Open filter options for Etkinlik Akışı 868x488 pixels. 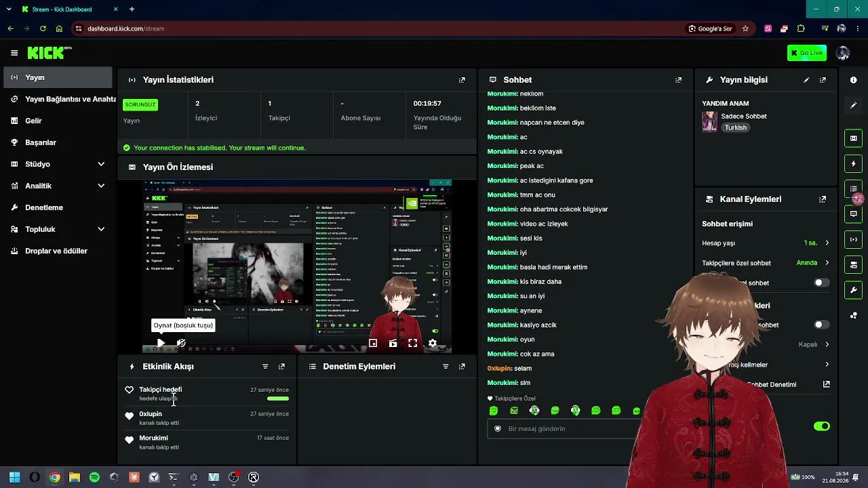pos(265,367)
